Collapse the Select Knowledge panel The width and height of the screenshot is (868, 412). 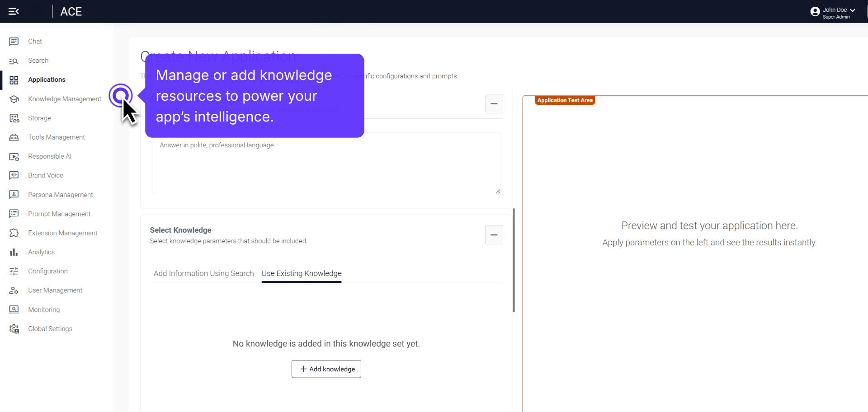click(x=494, y=235)
